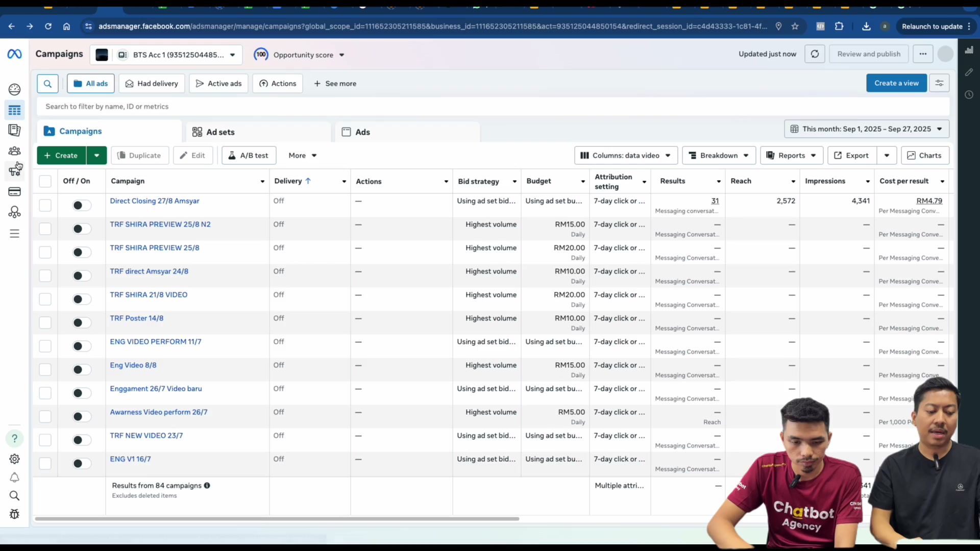Image resolution: width=980 pixels, height=551 pixels.
Task: Open the date range This month dropdown
Action: 867,129
